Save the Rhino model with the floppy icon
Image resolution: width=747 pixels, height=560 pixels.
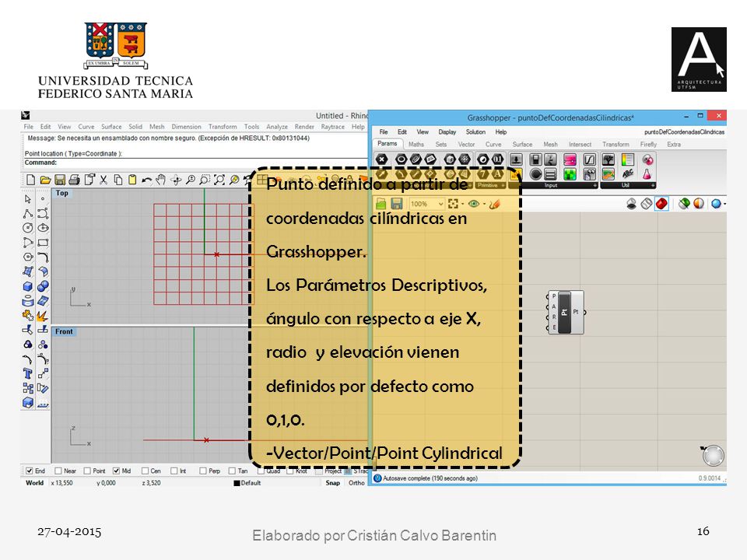pos(60,180)
